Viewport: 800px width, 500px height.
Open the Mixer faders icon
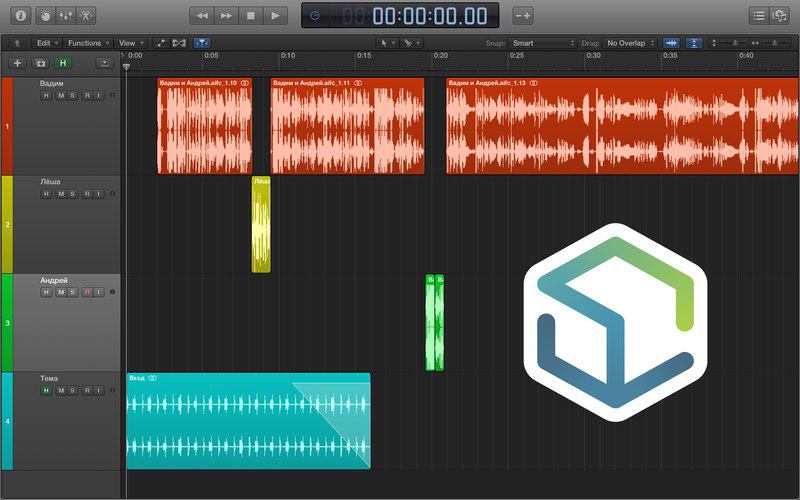tap(66, 16)
